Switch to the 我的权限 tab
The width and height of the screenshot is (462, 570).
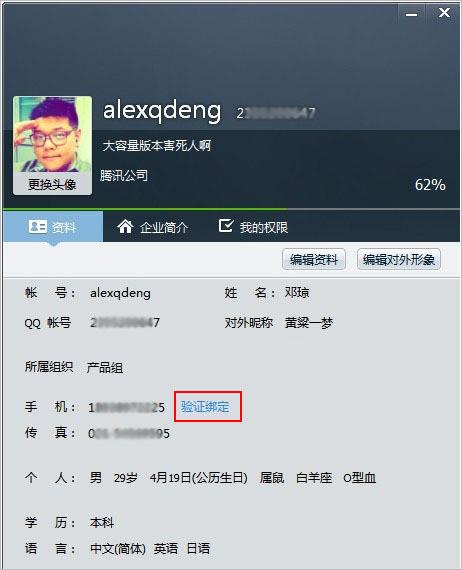(x=253, y=227)
